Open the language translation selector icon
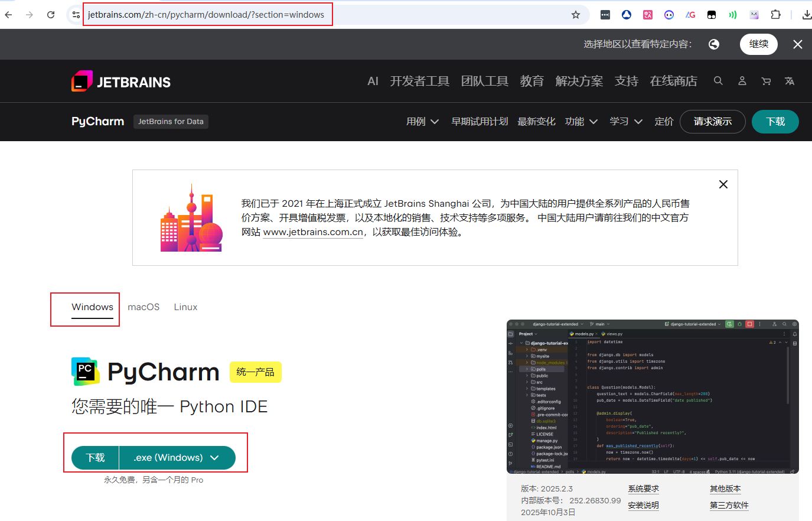812x521 pixels. coord(790,81)
